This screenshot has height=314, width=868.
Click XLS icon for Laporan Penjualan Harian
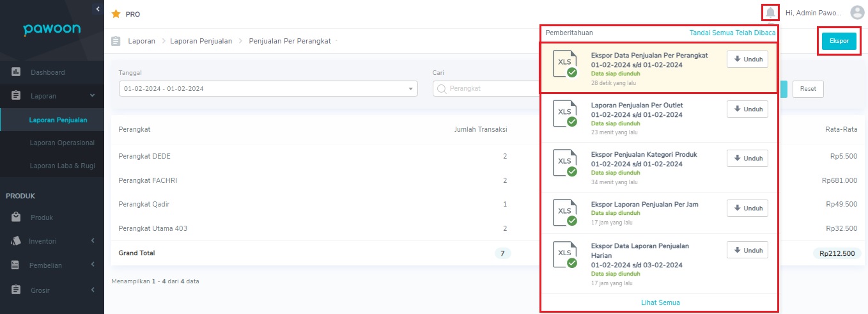pos(565,254)
